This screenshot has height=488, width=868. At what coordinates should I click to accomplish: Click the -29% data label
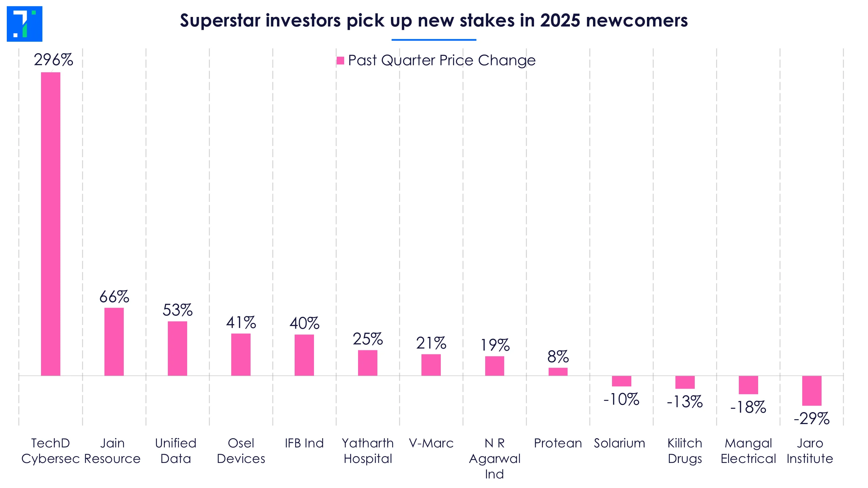coord(812,419)
